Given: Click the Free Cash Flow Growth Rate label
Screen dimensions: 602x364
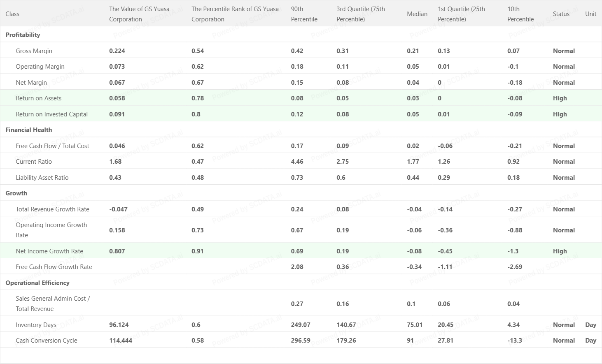Looking at the screenshot, I should coord(54,267).
